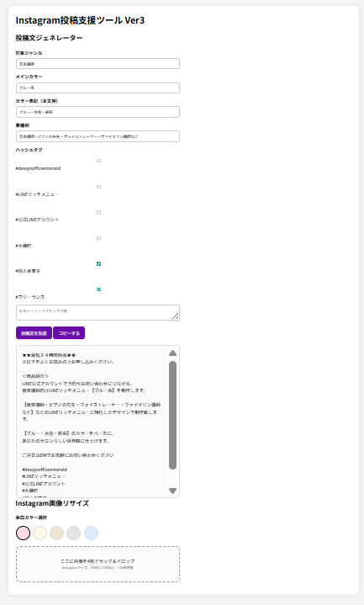Click the 対象ジャンル input field

pos(98,64)
